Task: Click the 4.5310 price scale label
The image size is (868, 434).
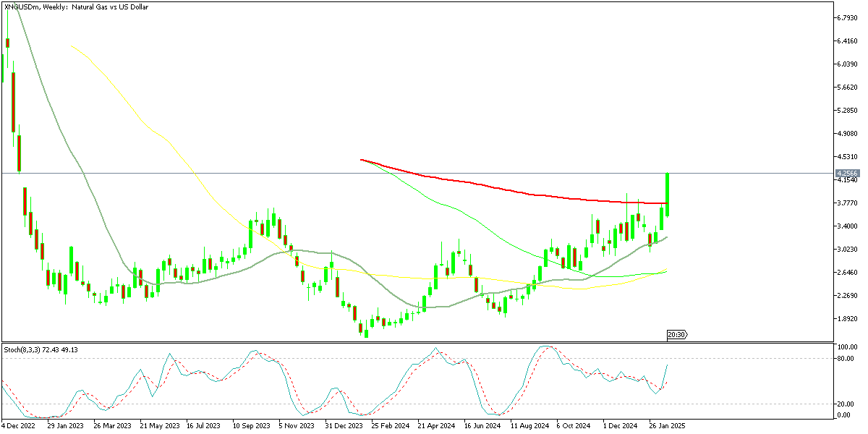Action: 848,156
